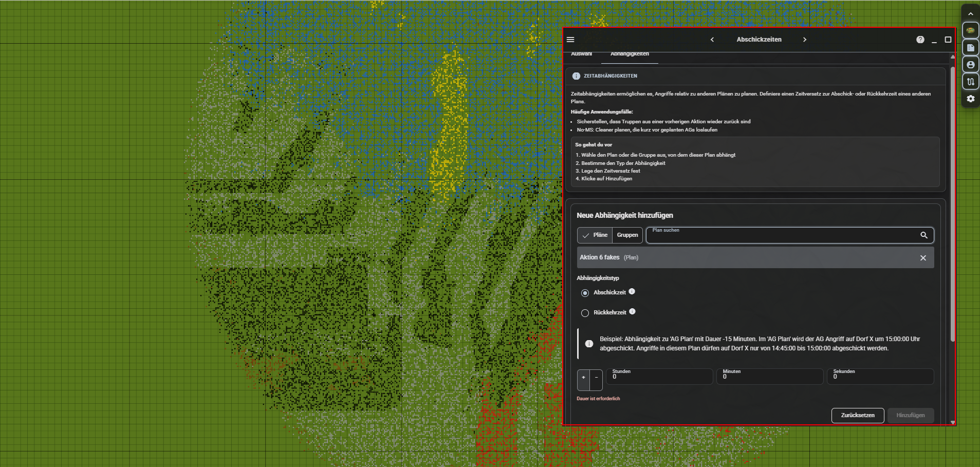
Task: Click the 'Dauer ist erforderlich' error message
Action: point(598,399)
